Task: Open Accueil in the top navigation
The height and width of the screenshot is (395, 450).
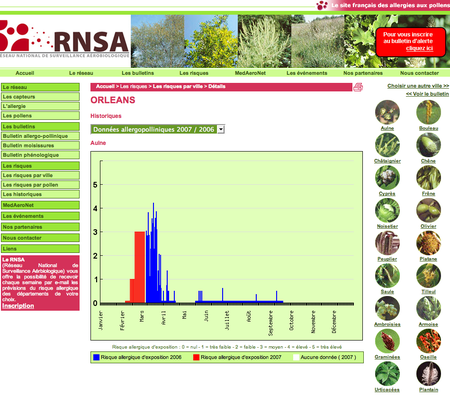Action: click(25, 73)
